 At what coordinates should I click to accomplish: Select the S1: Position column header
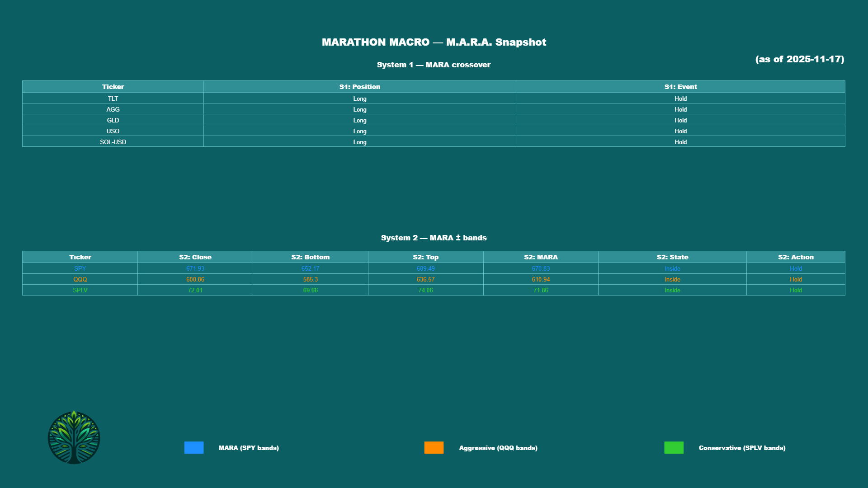click(359, 87)
